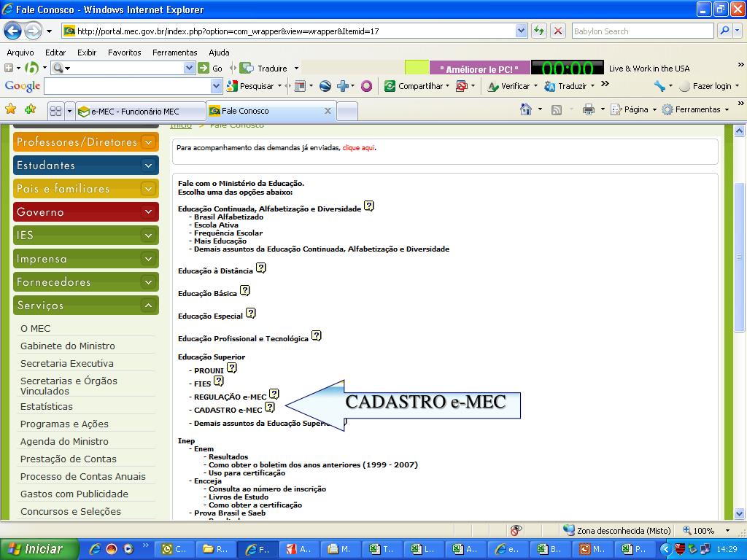
Task: Open the Favoritos menu
Action: [x=124, y=52]
